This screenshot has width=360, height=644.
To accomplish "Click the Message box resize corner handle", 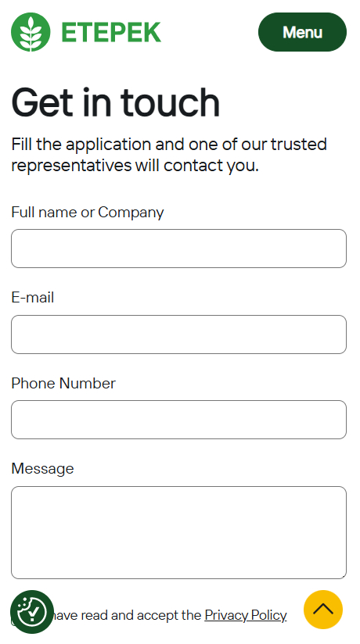I will click(x=343, y=576).
